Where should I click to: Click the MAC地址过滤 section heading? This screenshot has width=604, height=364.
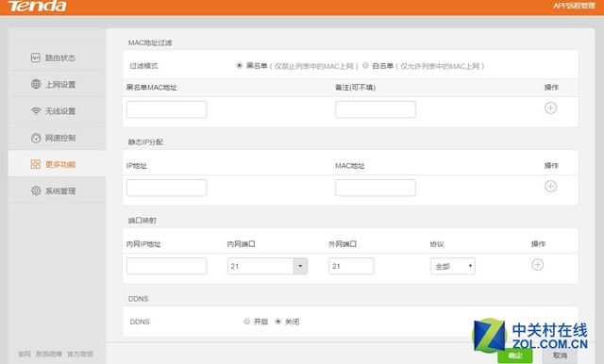pos(150,42)
